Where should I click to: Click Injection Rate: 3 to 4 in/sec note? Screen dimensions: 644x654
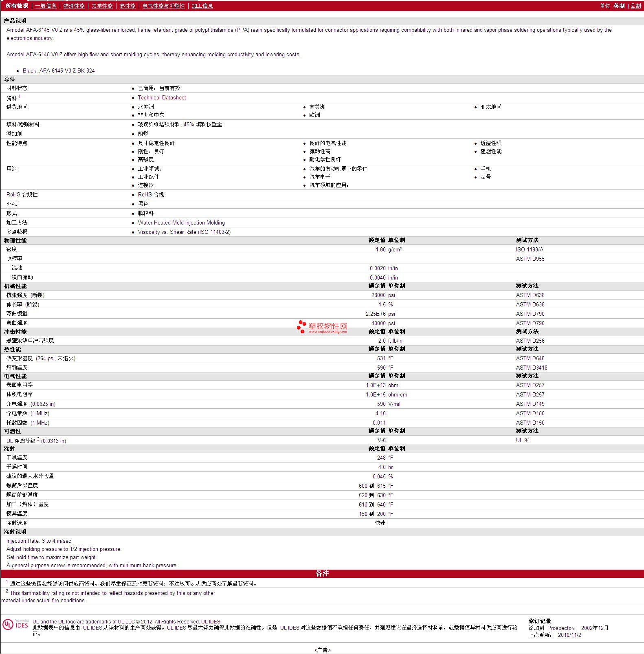click(39, 541)
